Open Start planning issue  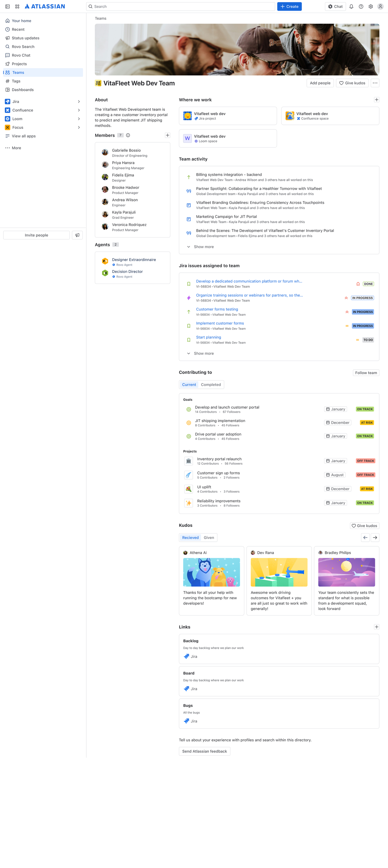pos(208,337)
